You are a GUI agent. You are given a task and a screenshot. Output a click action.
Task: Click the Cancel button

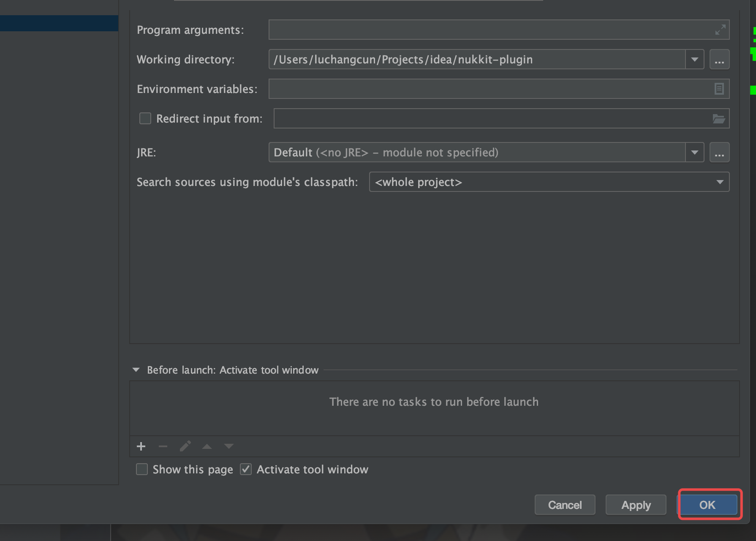(565, 505)
